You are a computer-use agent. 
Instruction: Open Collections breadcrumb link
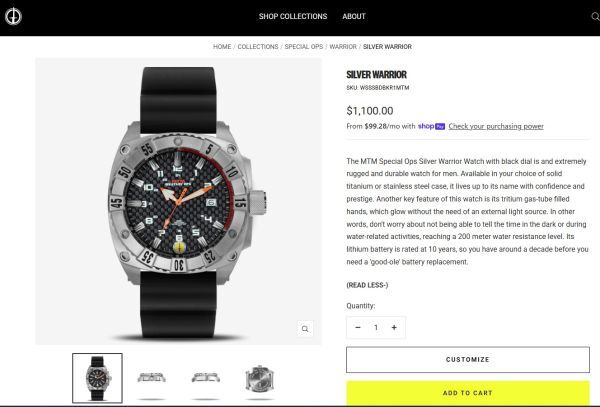tap(258, 47)
